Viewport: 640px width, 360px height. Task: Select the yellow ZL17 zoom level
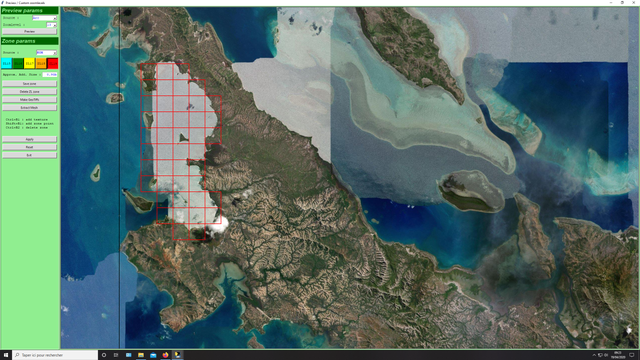coord(29,64)
